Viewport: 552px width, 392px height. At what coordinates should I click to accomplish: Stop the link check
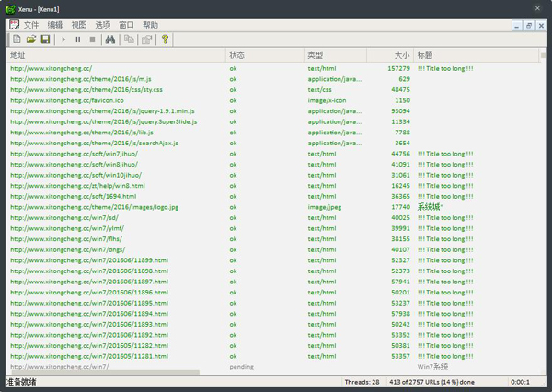point(92,40)
